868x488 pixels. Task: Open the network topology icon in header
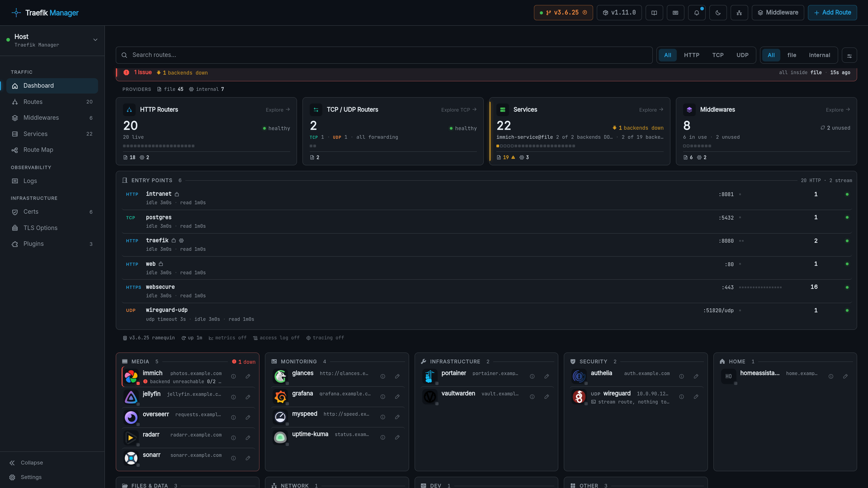pyautogui.click(x=739, y=13)
